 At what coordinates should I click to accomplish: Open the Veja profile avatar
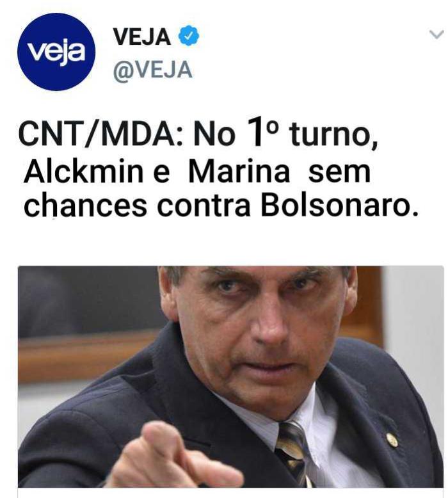(56, 52)
